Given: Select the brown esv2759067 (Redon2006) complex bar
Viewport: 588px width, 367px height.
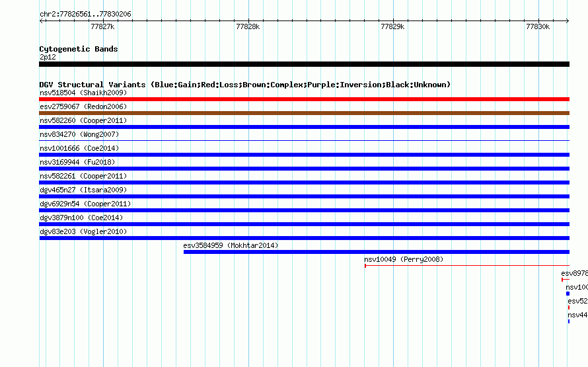Looking at the screenshot, I should [304, 113].
